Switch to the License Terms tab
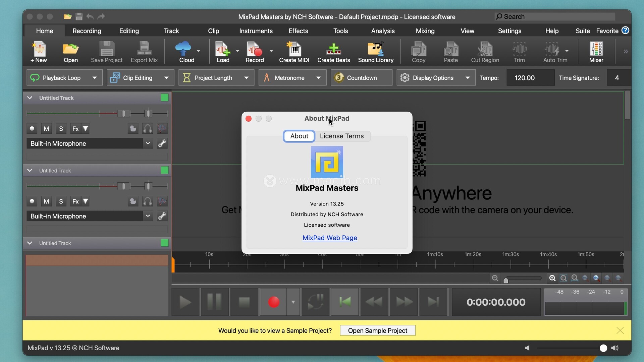The height and width of the screenshot is (362, 644). (341, 136)
